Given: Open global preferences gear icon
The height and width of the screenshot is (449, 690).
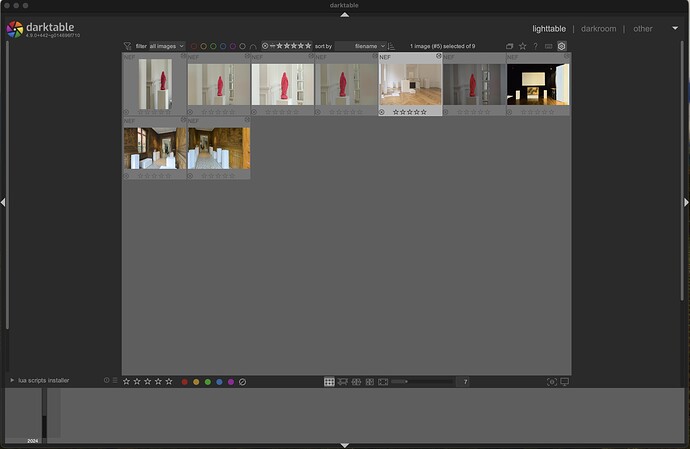Looking at the screenshot, I should [562, 46].
